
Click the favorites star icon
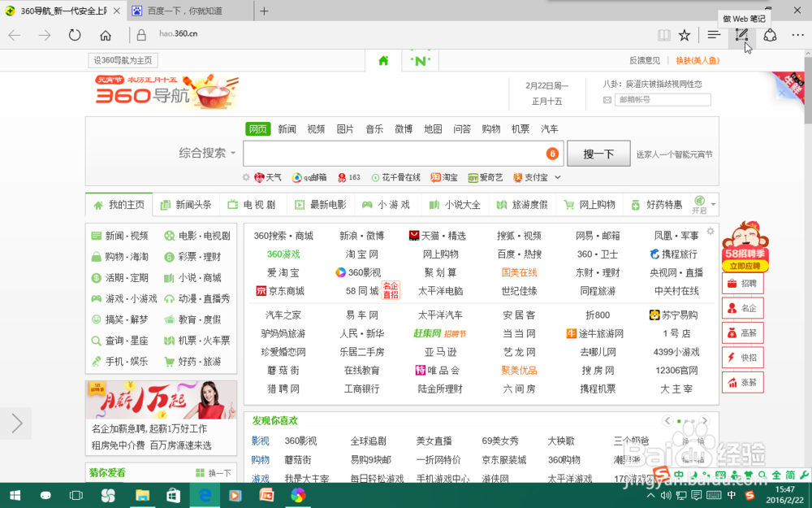pyautogui.click(x=685, y=35)
